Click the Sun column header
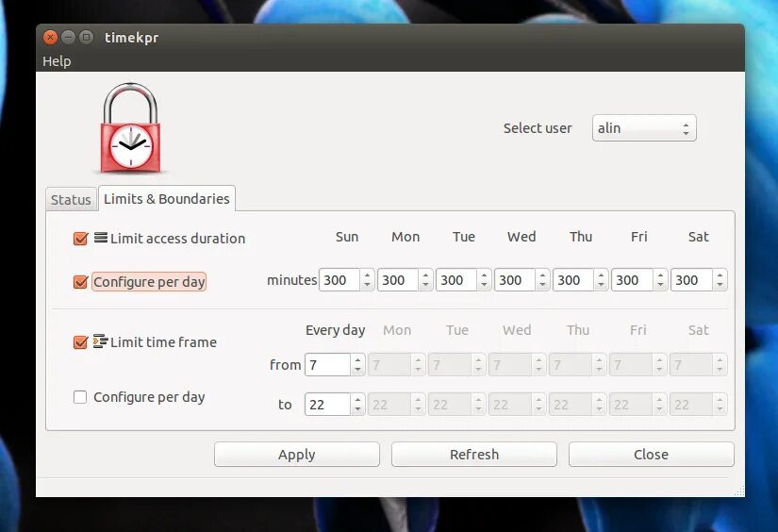Screen dimensions: 778x532 tap(347, 237)
